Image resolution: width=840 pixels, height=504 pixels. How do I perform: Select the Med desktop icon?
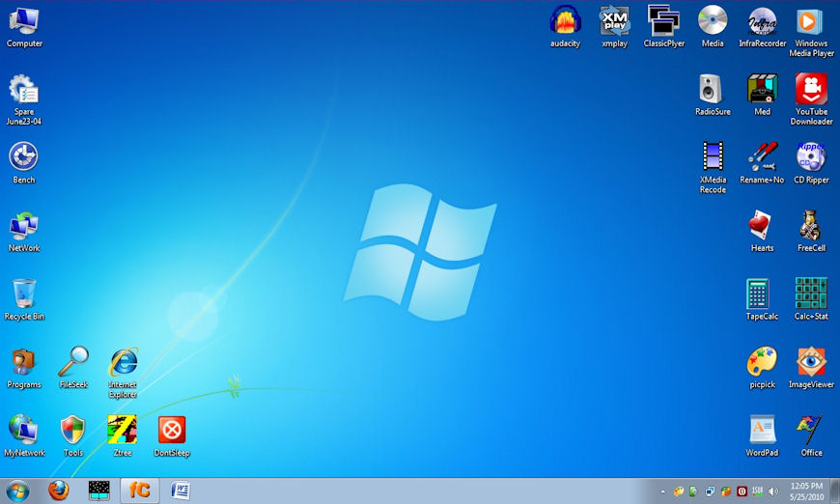tap(763, 96)
